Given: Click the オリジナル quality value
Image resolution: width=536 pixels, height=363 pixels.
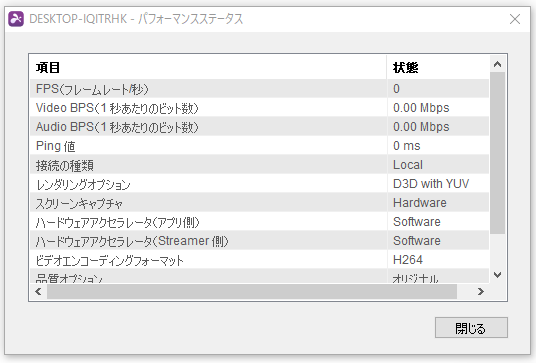Looking at the screenshot, I should pos(415,278).
